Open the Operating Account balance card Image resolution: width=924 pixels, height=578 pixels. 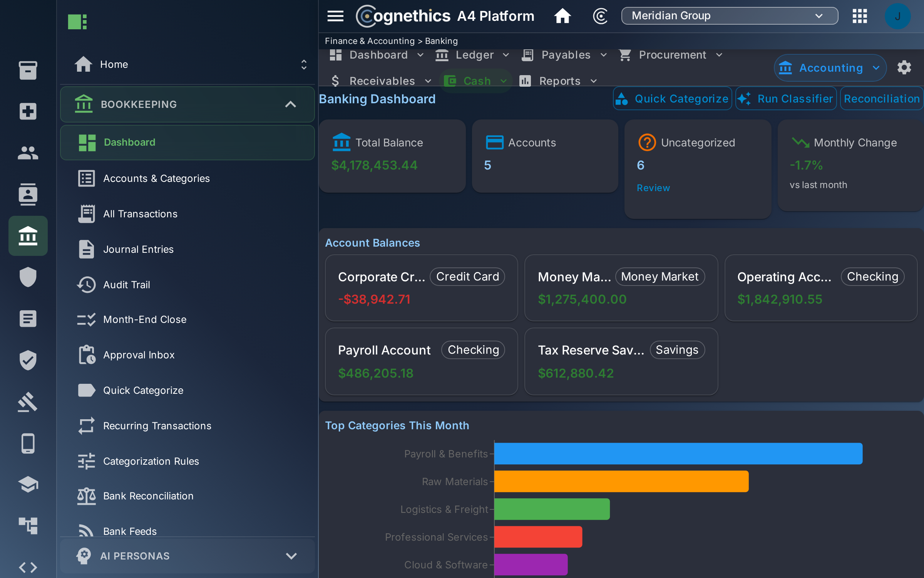click(x=821, y=288)
